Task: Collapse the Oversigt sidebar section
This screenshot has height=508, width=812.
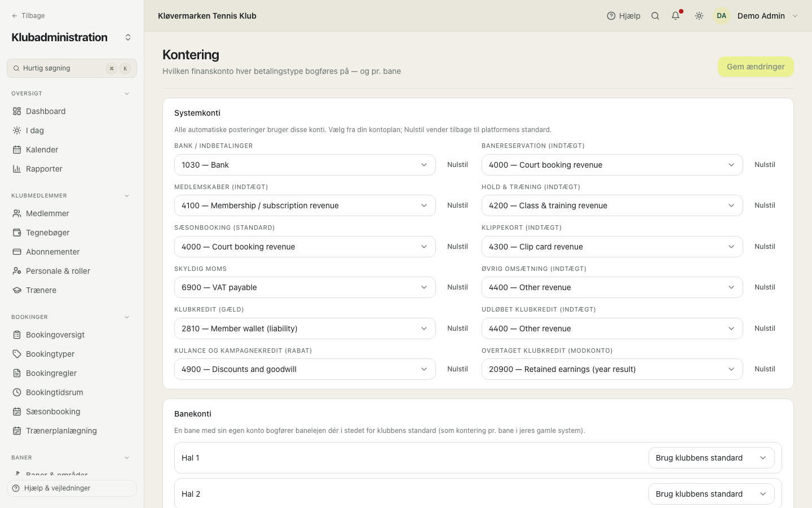Action: 127,94
